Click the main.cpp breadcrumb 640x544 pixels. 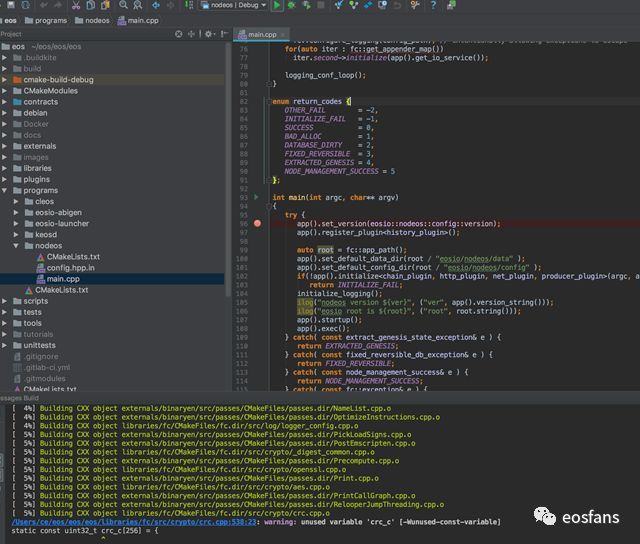pyautogui.click(x=138, y=20)
